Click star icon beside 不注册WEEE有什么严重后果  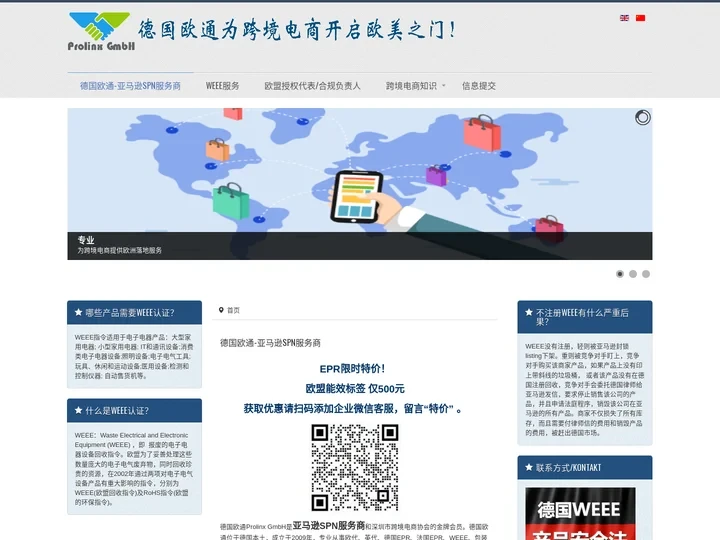[x=529, y=312]
